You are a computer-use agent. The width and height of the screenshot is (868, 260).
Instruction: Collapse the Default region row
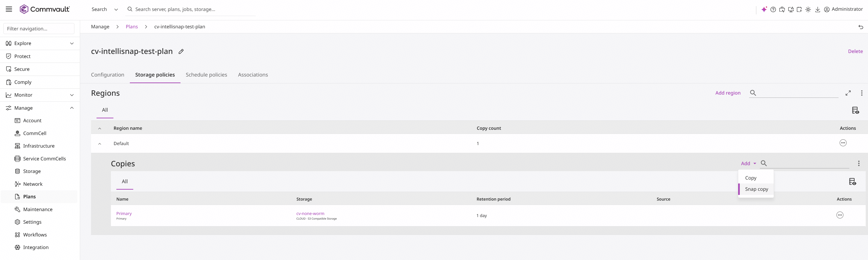(100, 144)
